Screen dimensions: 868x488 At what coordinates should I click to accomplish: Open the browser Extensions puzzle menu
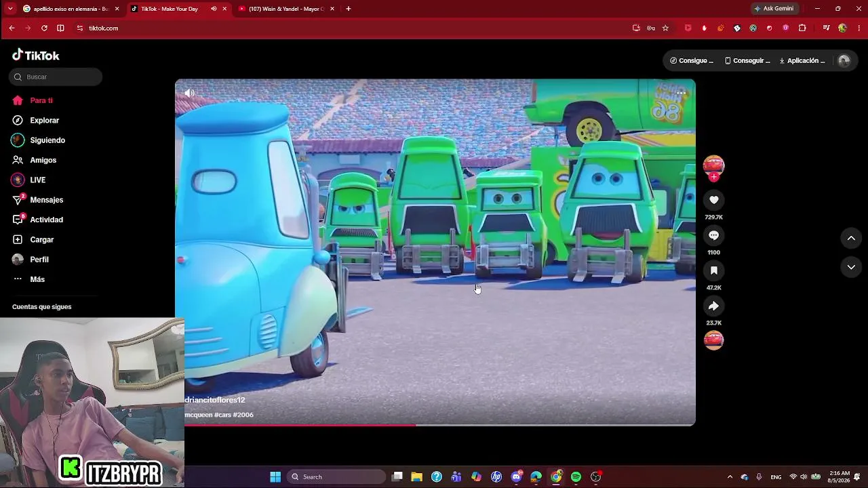[802, 28]
